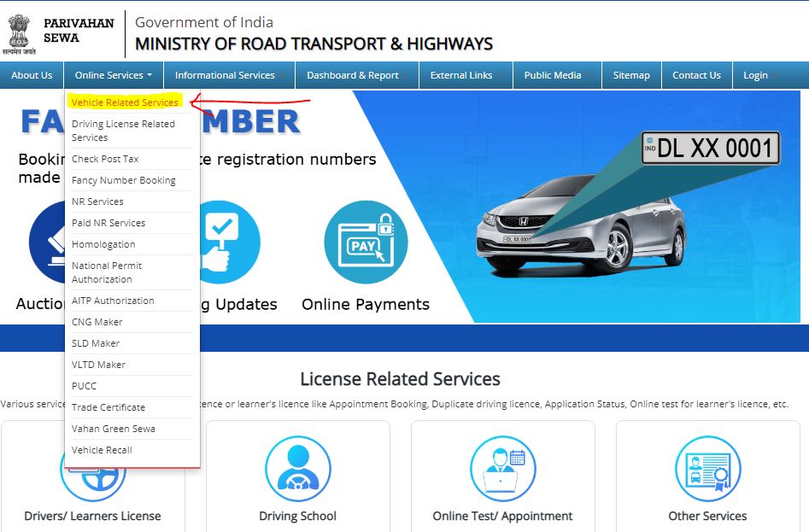The height and width of the screenshot is (532, 809).
Task: Open the Sitemap page
Action: 631,75
